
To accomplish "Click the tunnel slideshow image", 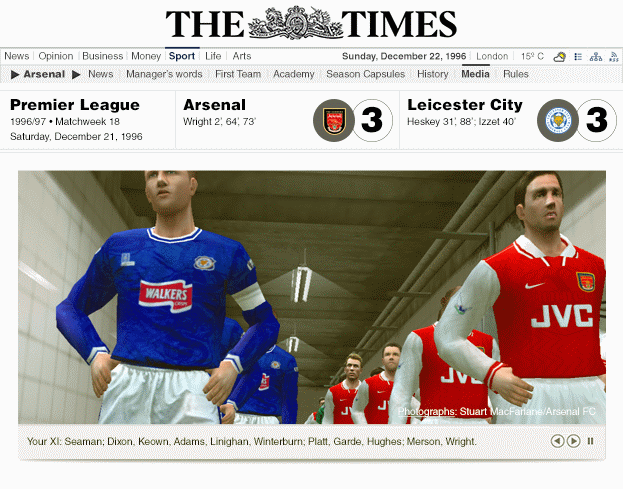I will coord(312,297).
